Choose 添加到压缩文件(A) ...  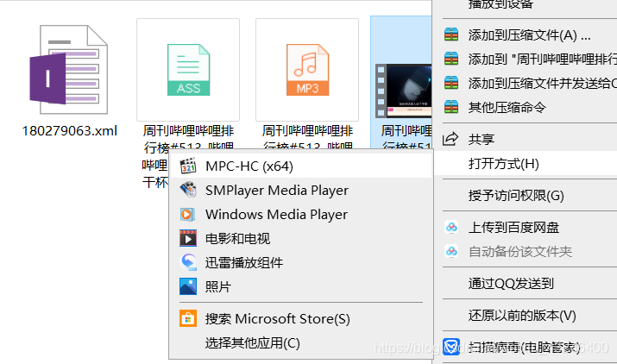(x=530, y=35)
